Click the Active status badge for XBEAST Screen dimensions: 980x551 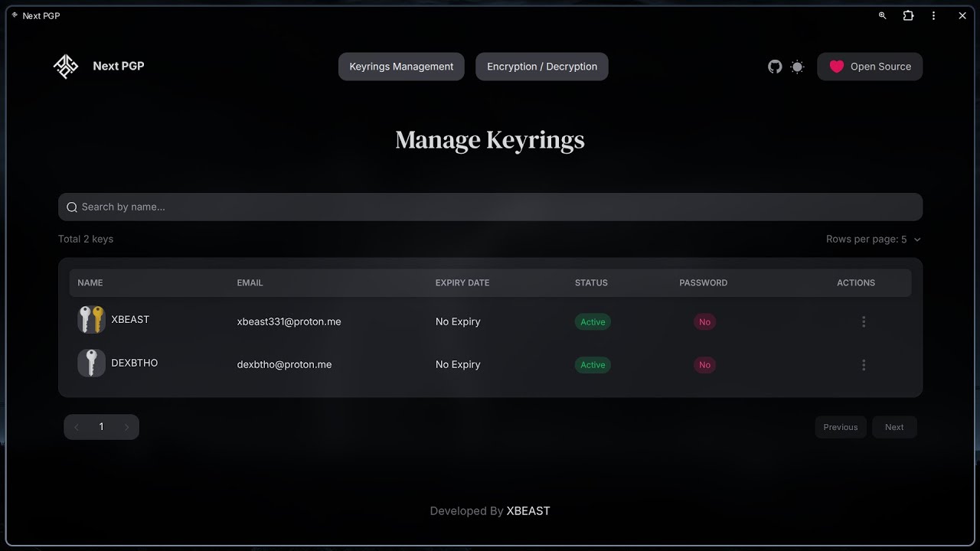(593, 322)
